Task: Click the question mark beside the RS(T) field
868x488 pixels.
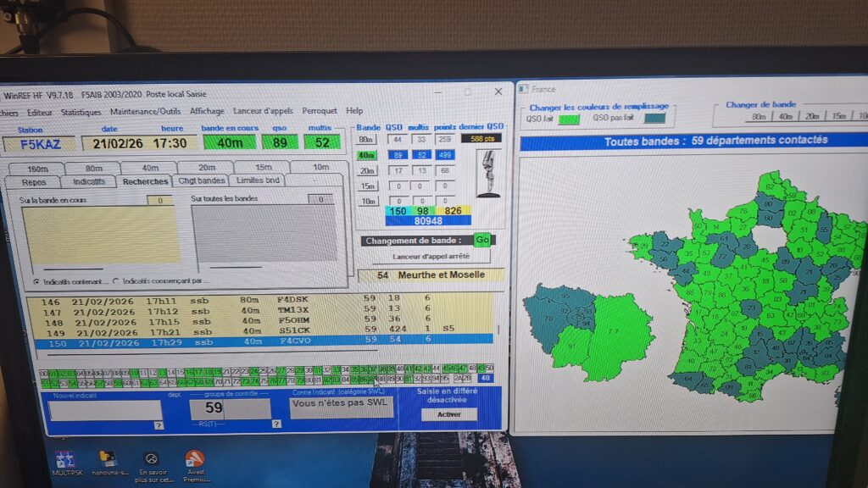Action: click(275, 424)
